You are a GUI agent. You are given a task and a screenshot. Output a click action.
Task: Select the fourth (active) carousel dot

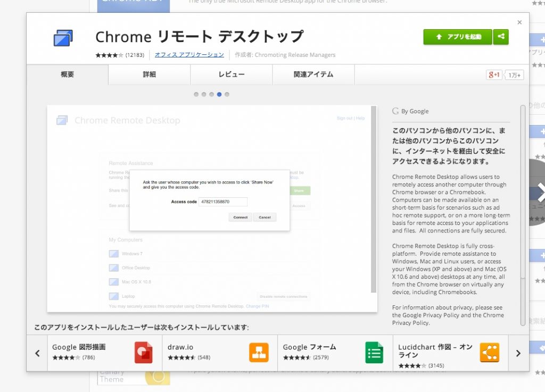click(x=219, y=95)
